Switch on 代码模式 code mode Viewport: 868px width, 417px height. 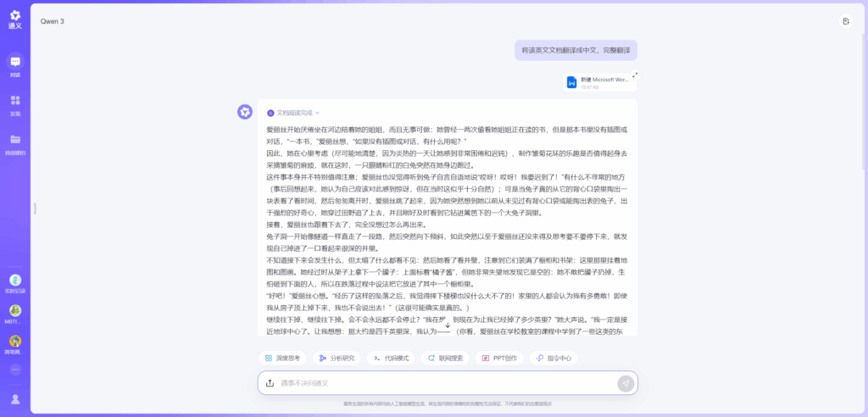[391, 359]
